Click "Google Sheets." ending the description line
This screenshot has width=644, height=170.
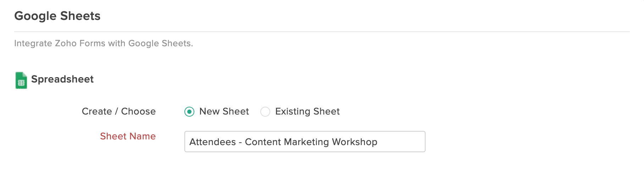pyautogui.click(x=161, y=43)
